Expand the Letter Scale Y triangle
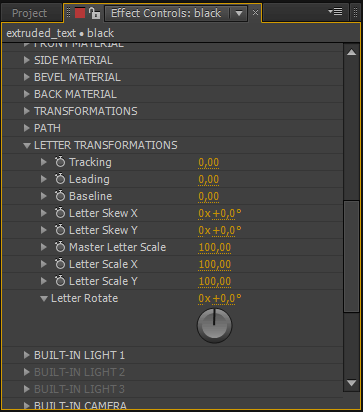The width and height of the screenshot is (363, 412). (43, 281)
